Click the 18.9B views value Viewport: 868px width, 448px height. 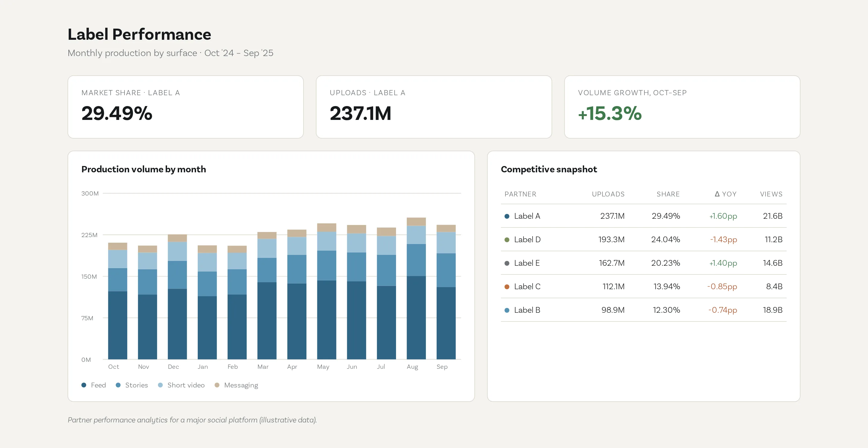pyautogui.click(x=773, y=310)
